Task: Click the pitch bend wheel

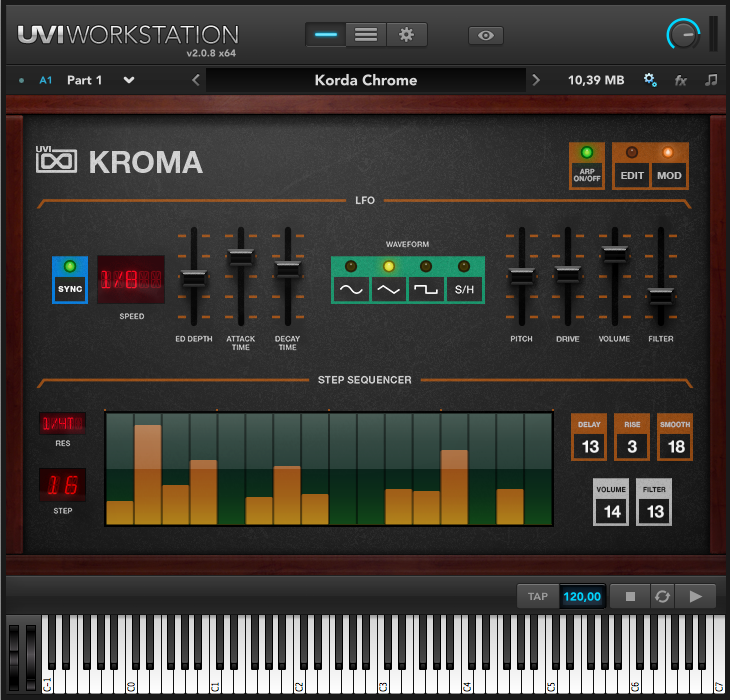Action: pyautogui.click(x=14, y=657)
